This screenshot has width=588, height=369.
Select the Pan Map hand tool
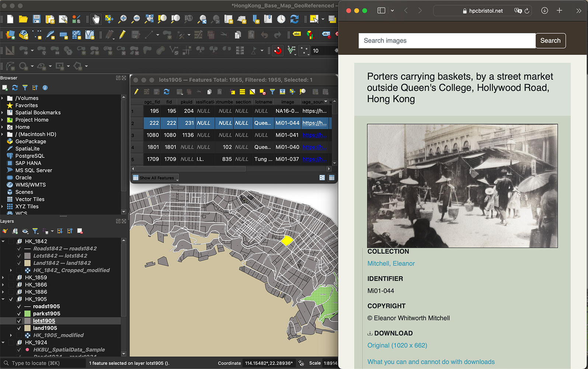tap(96, 19)
